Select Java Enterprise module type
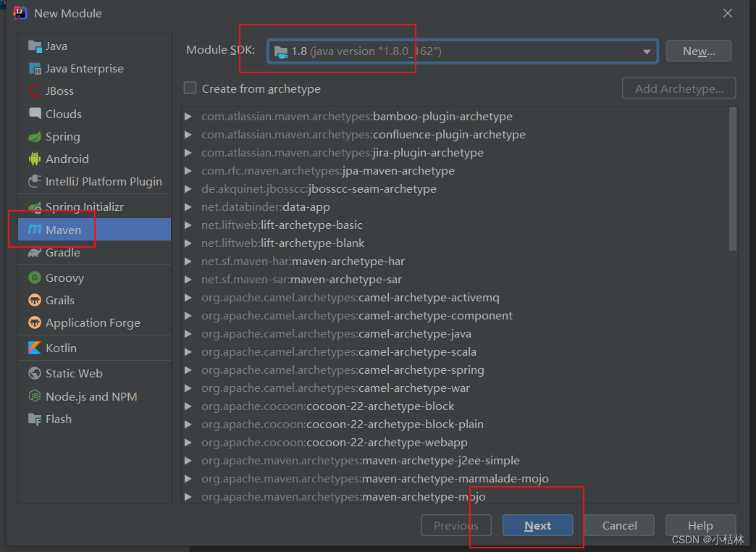This screenshot has width=756, height=552. point(94,69)
